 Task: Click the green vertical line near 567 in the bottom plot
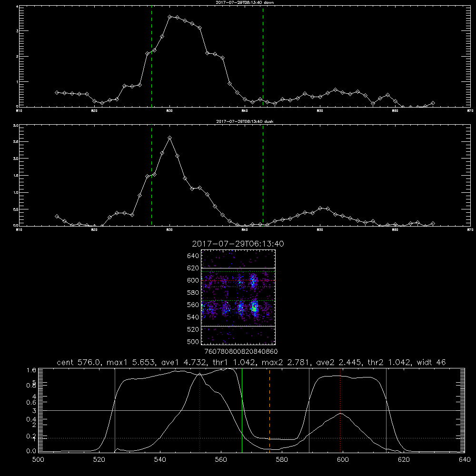coord(242,410)
